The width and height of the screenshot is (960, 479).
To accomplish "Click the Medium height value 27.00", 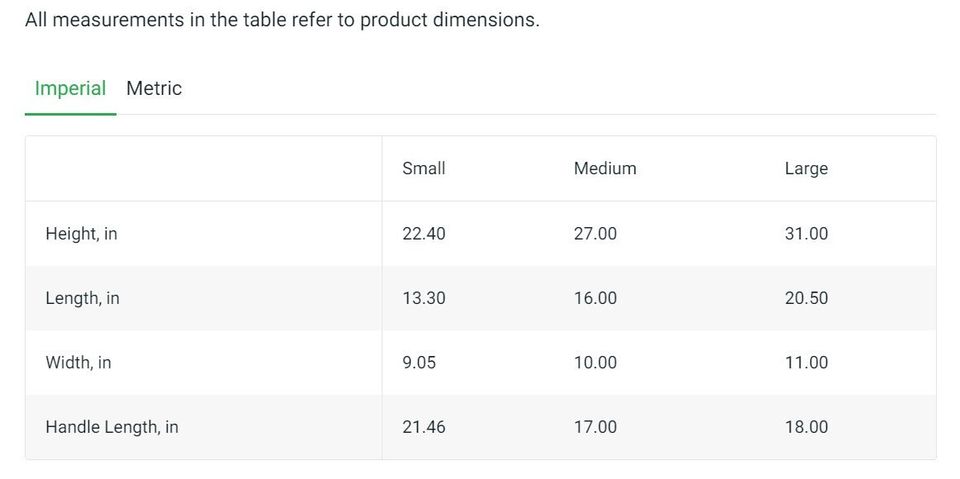I will (x=595, y=233).
